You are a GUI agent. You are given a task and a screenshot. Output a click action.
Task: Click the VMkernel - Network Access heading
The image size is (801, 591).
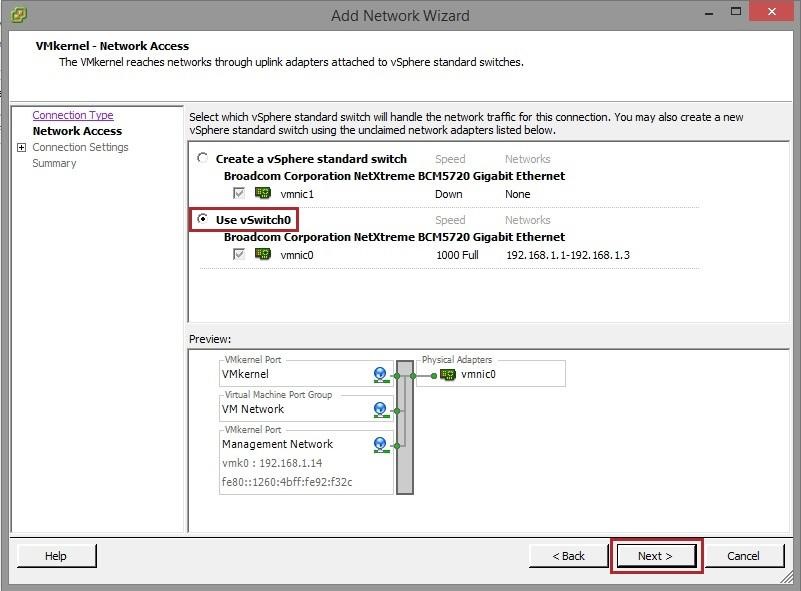click(112, 46)
